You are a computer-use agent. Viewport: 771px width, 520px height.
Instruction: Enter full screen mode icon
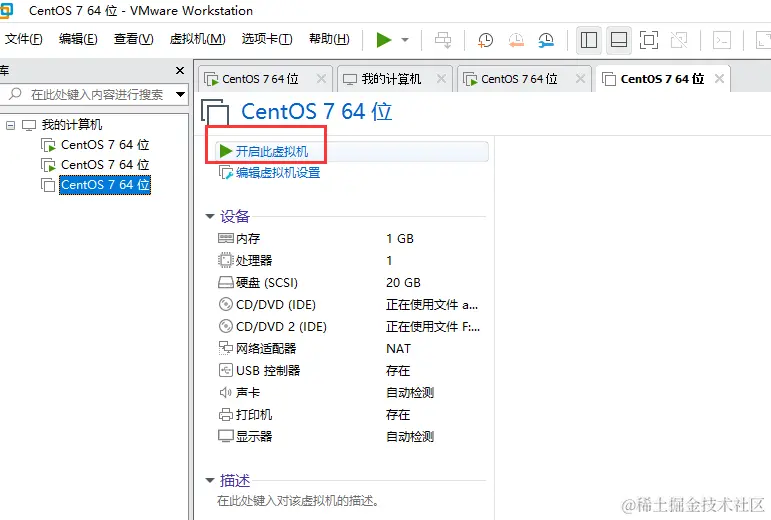click(x=649, y=40)
